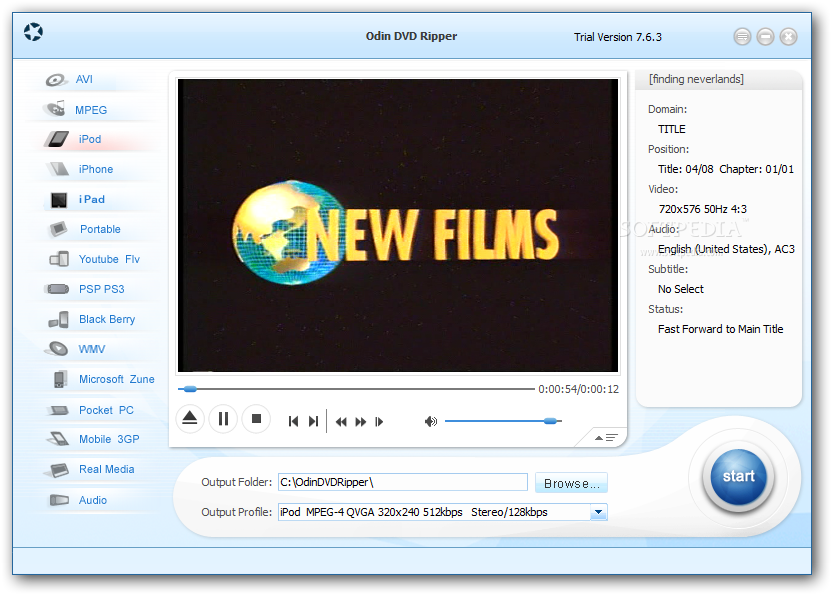Select the iPad tablet icon
The width and height of the screenshot is (832, 595).
pos(59,200)
